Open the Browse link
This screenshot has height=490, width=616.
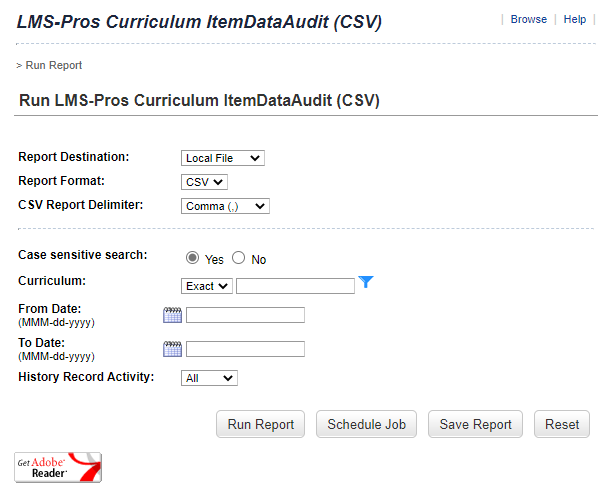pos(528,19)
